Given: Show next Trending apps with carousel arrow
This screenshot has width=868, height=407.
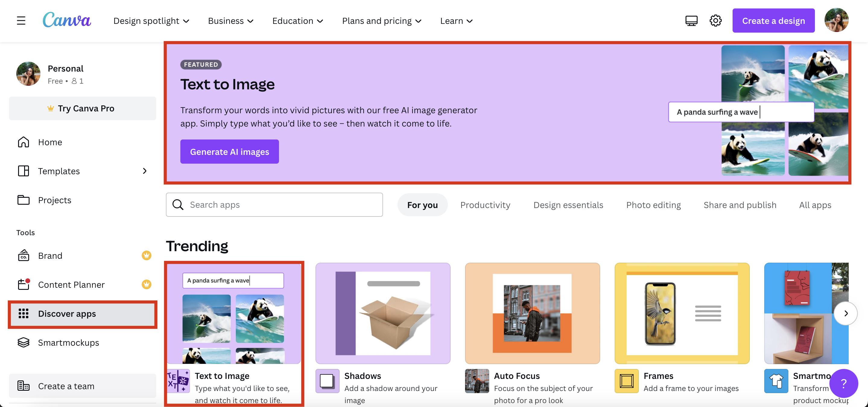Looking at the screenshot, I should (x=846, y=313).
